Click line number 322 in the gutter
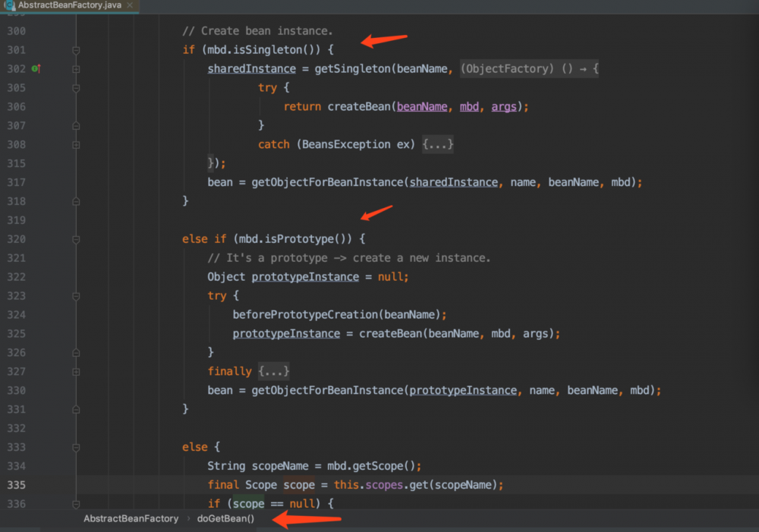This screenshot has width=759, height=532. coord(16,277)
